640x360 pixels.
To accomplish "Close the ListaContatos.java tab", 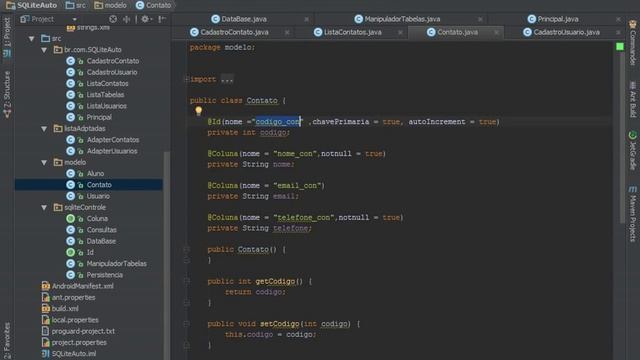I will point(400,32).
